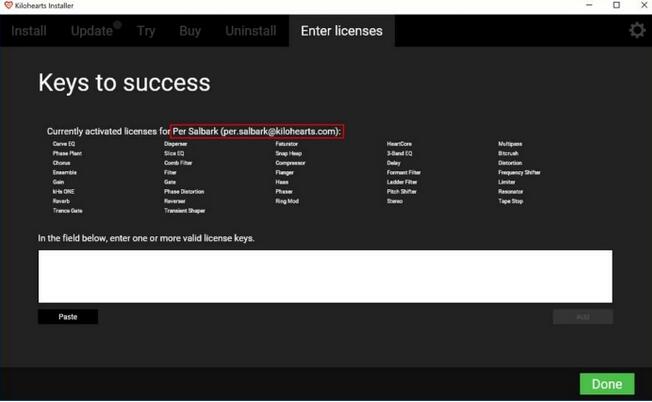Click the 'Gain' license entry
The width and height of the screenshot is (652, 402).
59,182
